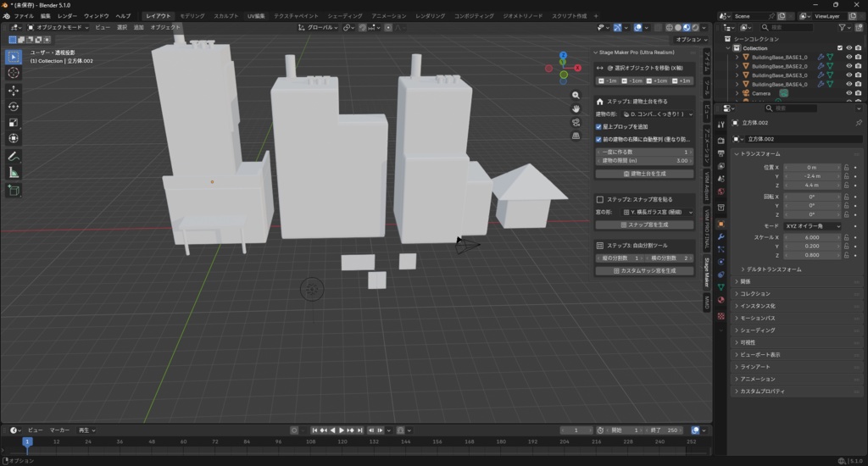Toggle camera view icon in viewport

pos(576,122)
